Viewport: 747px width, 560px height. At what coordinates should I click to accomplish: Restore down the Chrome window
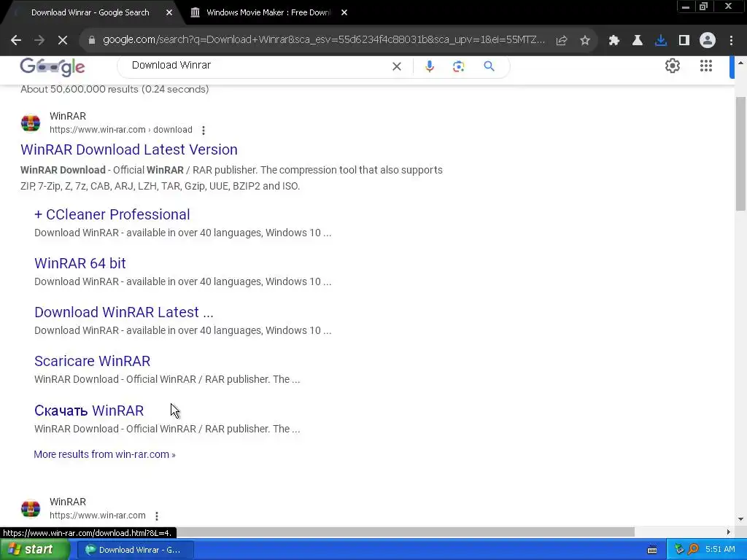tap(704, 7)
